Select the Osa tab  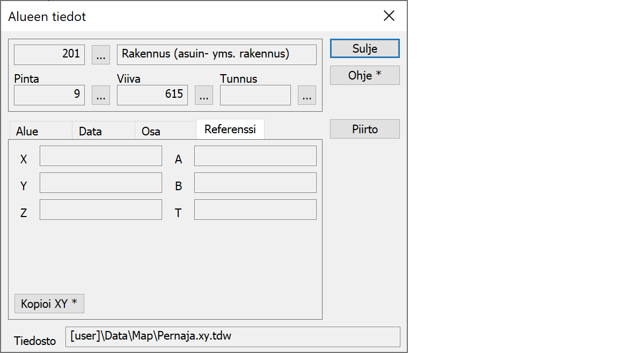(x=151, y=131)
